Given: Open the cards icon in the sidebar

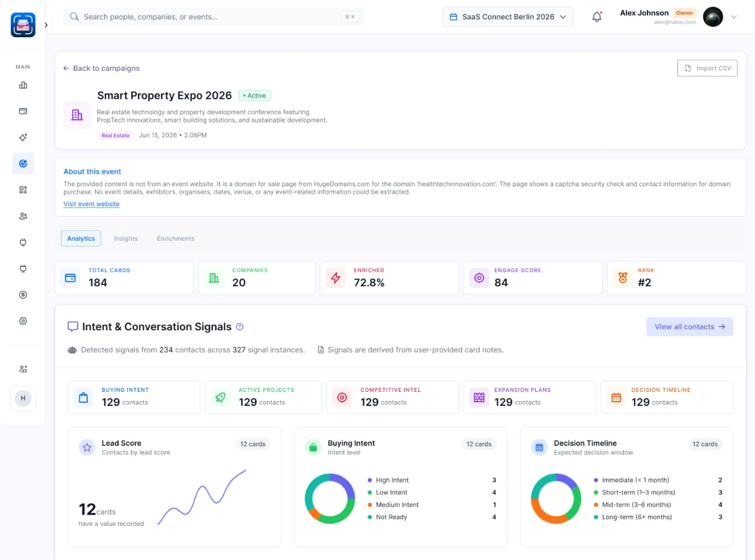Looking at the screenshot, I should point(23,111).
